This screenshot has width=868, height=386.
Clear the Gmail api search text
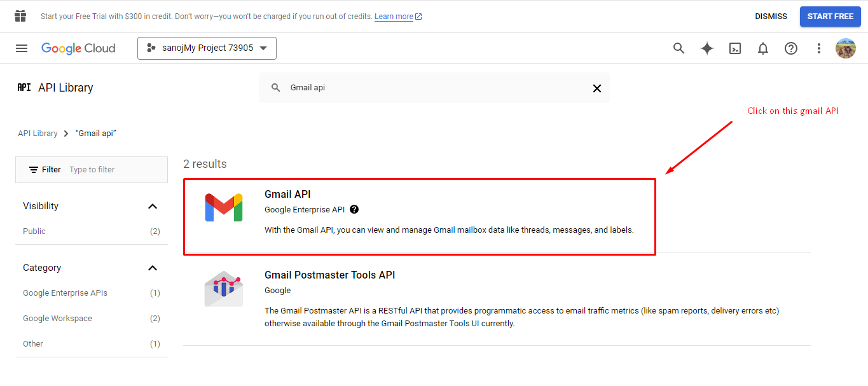pos(597,88)
